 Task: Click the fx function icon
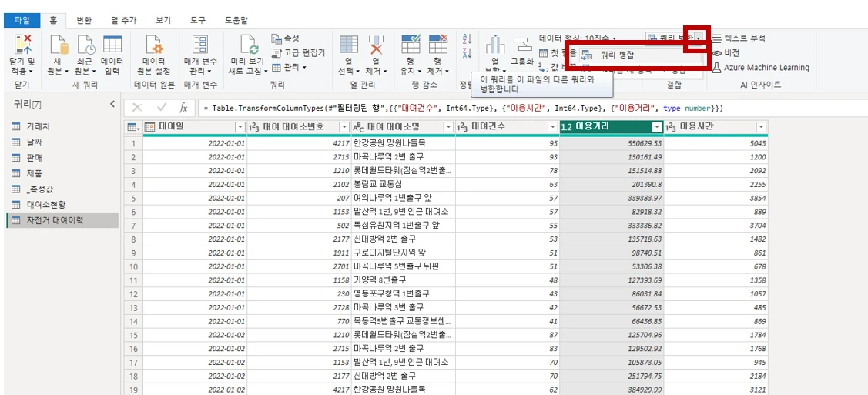pos(183,107)
